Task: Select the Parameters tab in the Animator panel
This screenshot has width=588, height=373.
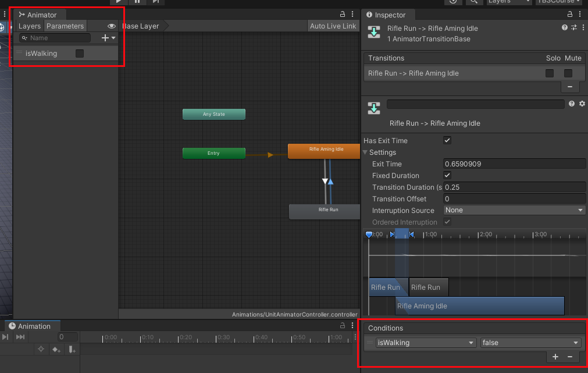Action: coord(65,26)
